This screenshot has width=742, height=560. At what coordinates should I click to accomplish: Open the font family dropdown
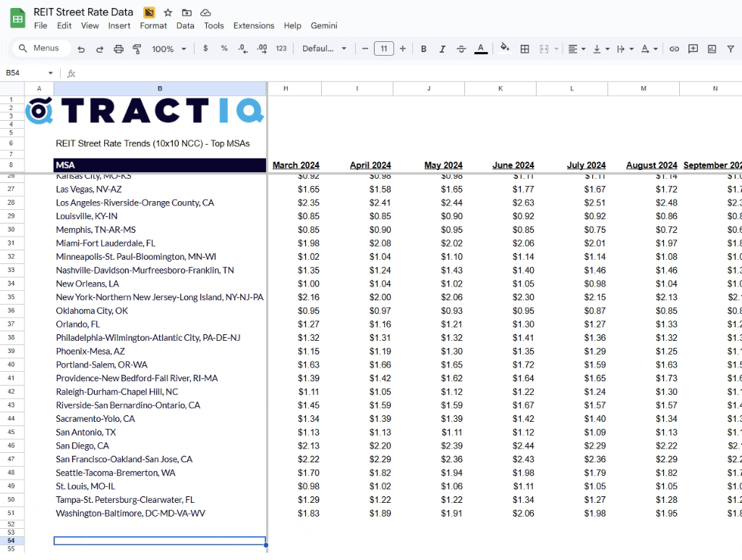(324, 49)
